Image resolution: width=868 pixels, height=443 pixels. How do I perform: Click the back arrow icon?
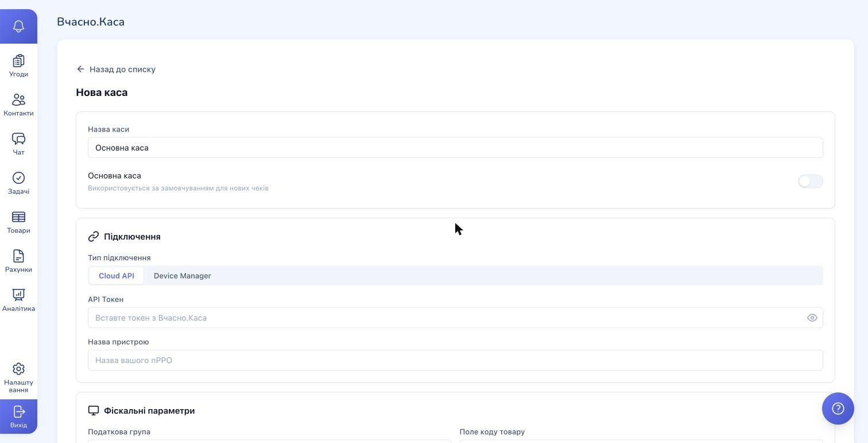coord(80,69)
